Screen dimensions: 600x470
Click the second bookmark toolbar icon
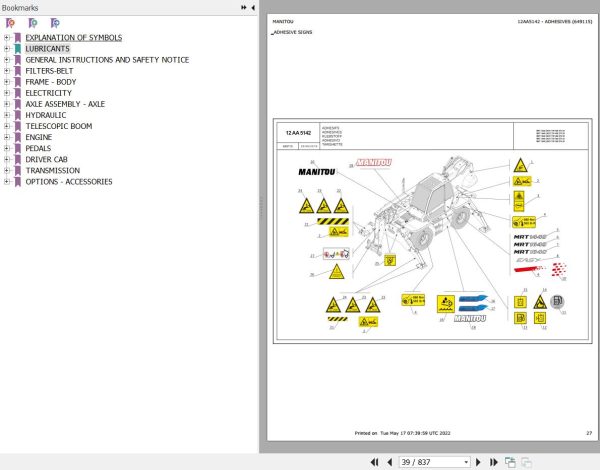tap(33, 23)
